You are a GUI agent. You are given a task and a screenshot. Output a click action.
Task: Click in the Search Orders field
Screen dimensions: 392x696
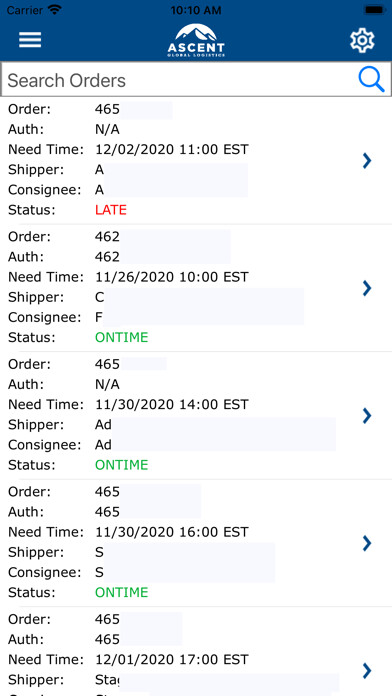(196, 80)
